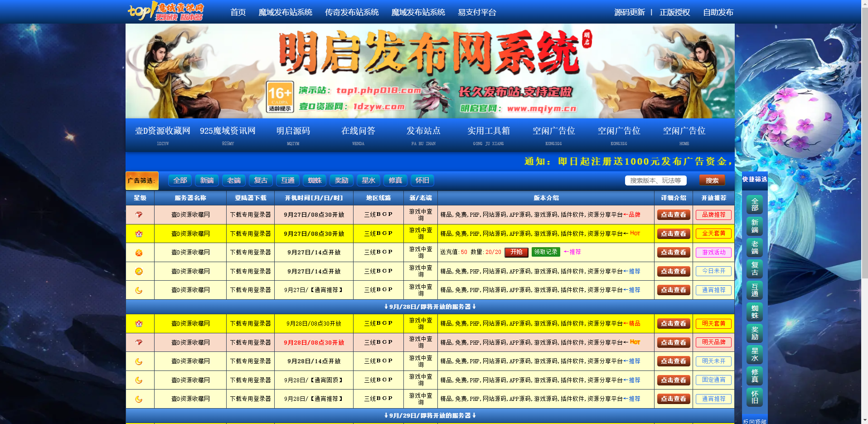Filter by 蜘蛛 in the top filter bar
Screen dimensions: 868x424
click(315, 180)
